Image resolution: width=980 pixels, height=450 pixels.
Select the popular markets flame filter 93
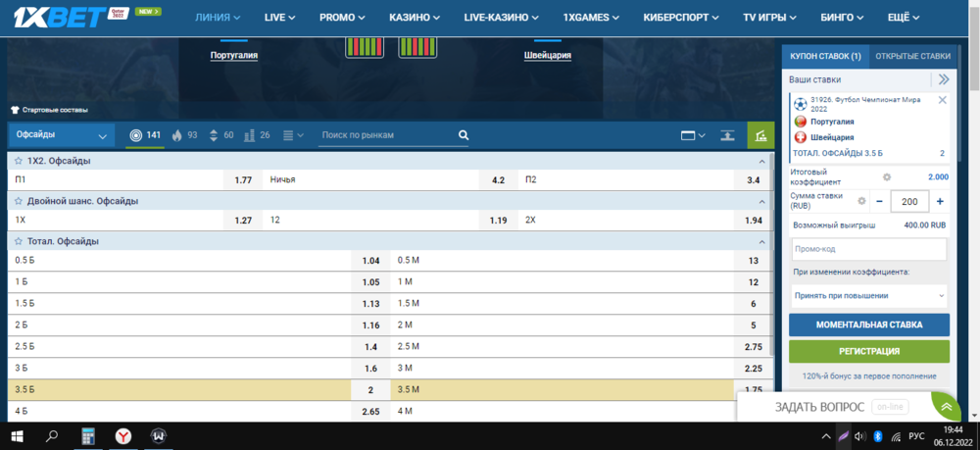[184, 135]
